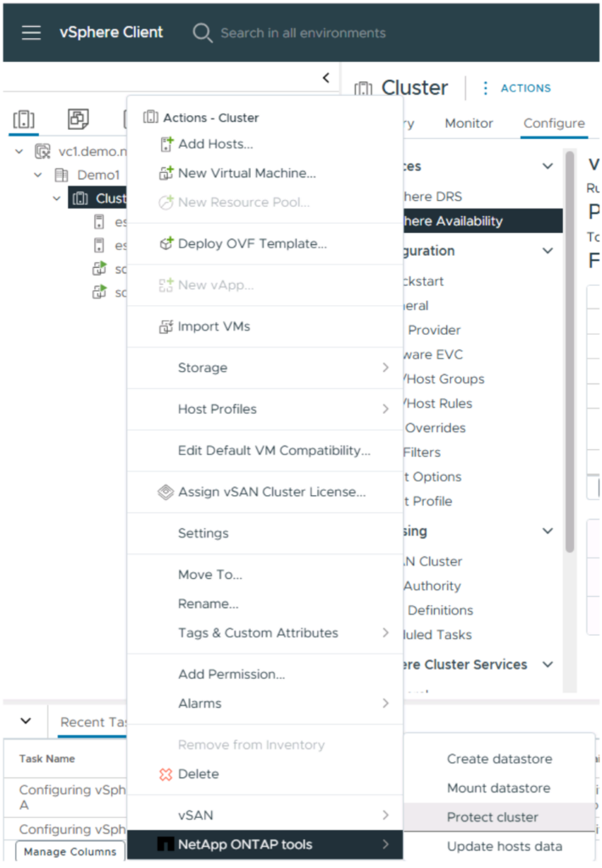Click the NetApp ONTAP tools logo icon
602x868 pixels.
165,844
